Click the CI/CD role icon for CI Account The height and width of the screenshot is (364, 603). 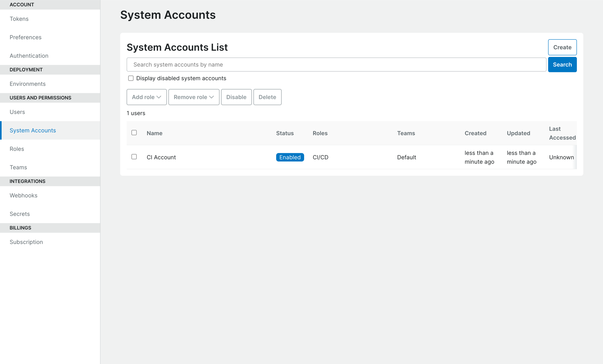click(321, 157)
